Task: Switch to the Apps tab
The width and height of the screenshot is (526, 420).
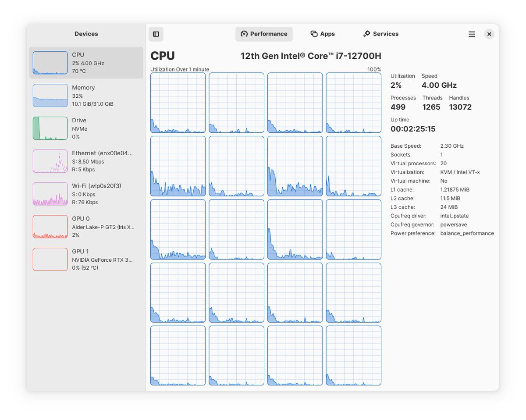Action: (323, 34)
